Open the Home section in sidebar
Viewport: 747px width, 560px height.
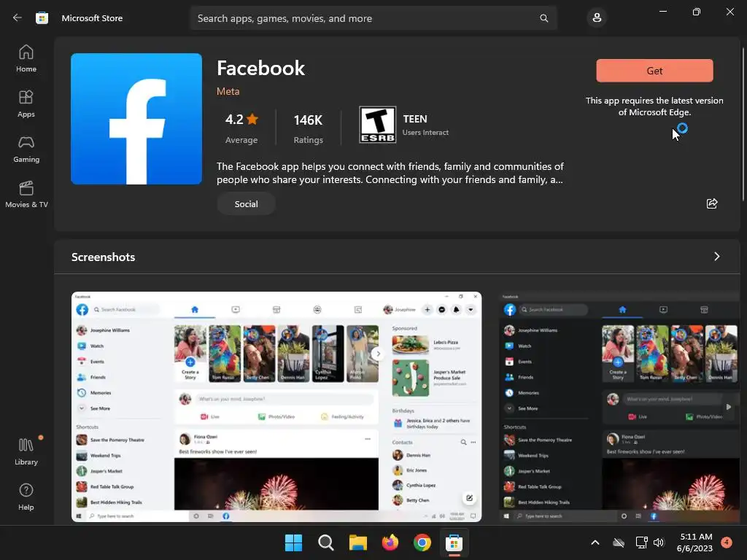[26, 58]
